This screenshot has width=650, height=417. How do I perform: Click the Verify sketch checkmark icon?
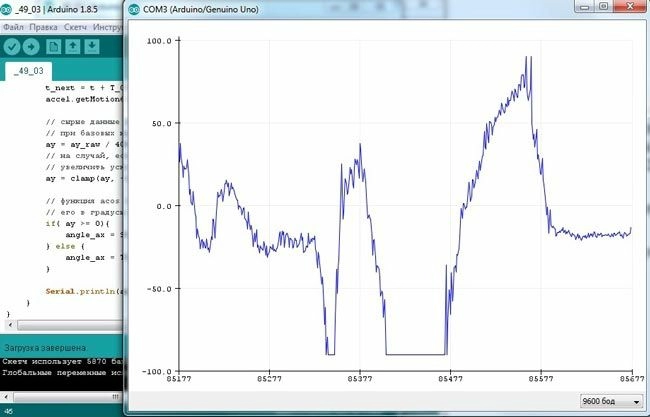click(12, 47)
